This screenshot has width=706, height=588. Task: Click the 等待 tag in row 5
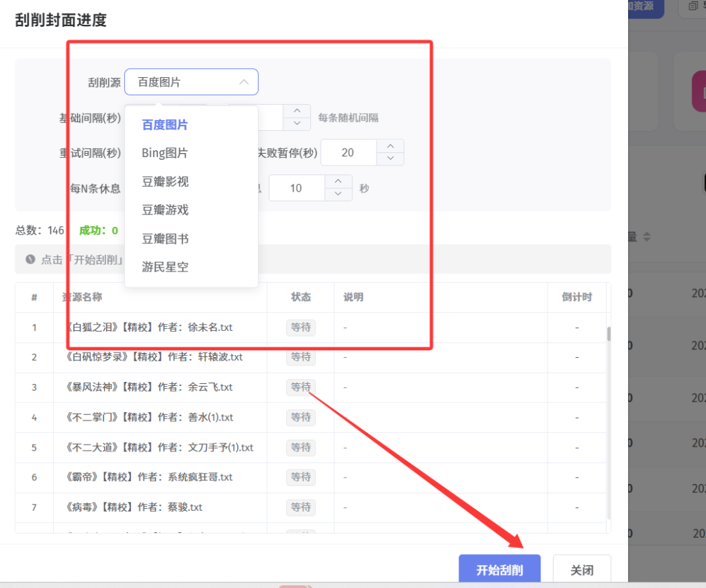pyautogui.click(x=301, y=447)
